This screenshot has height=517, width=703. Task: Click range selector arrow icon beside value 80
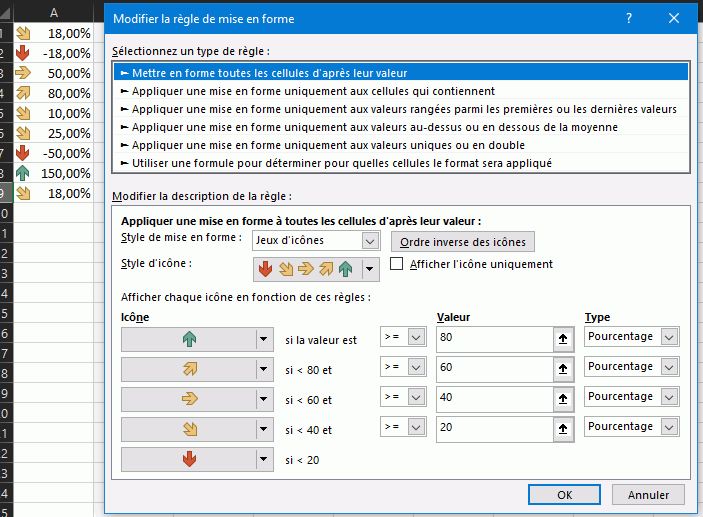tap(564, 339)
